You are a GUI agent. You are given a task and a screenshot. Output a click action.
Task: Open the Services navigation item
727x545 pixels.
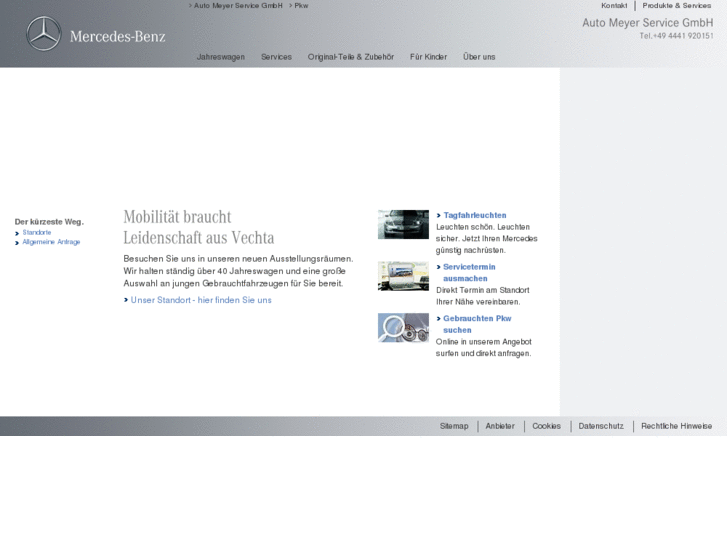[276, 57]
